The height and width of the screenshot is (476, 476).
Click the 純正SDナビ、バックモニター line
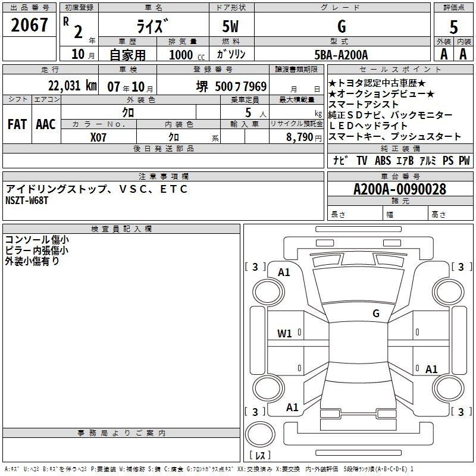pyautogui.click(x=390, y=115)
